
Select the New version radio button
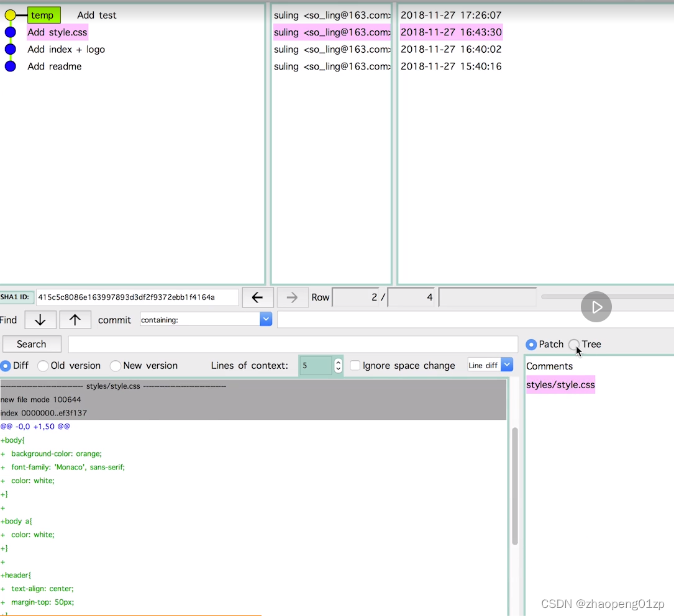coord(115,366)
